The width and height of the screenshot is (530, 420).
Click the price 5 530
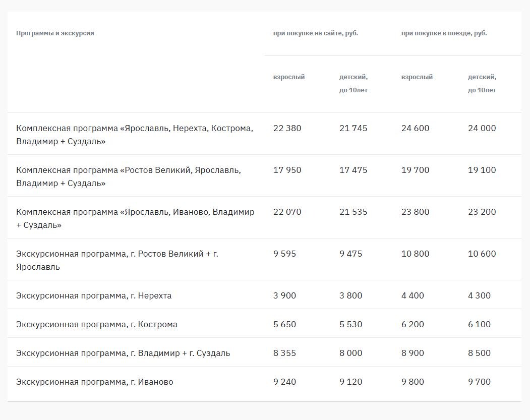(x=350, y=324)
